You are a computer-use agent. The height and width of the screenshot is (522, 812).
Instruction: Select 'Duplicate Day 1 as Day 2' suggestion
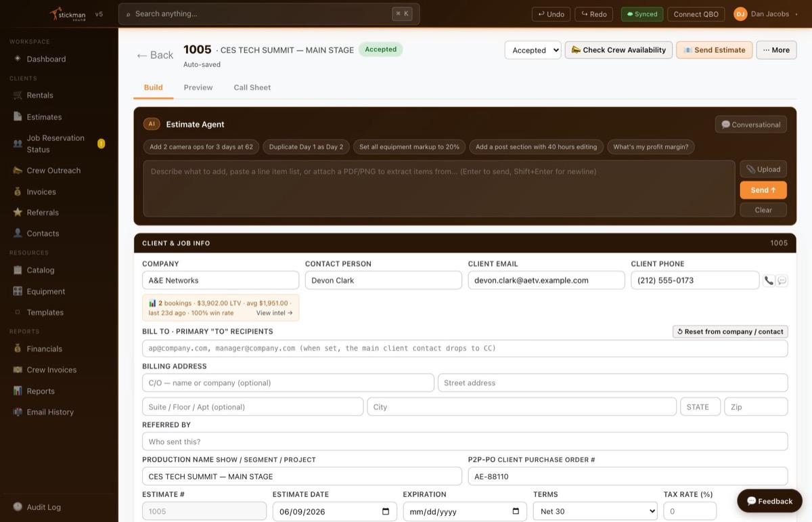[306, 147]
